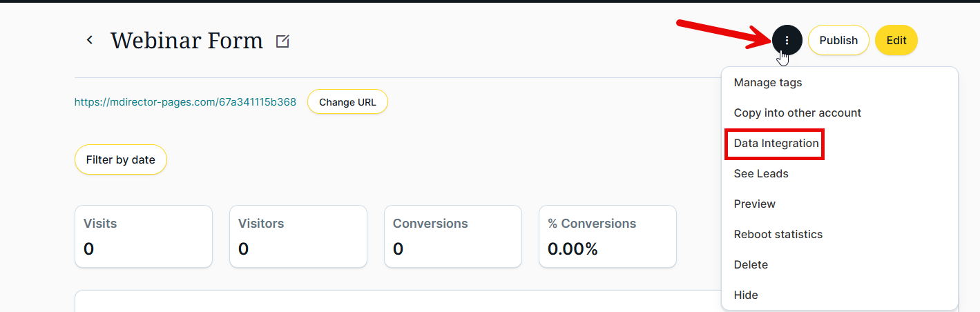980x312 pixels.
Task: Click the edit-title pencil icon
Action: 282,41
